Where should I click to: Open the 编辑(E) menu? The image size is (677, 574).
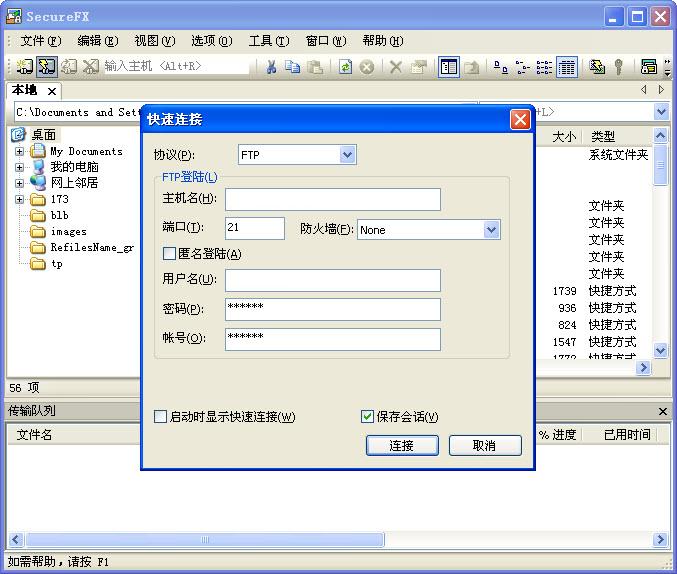click(98, 41)
